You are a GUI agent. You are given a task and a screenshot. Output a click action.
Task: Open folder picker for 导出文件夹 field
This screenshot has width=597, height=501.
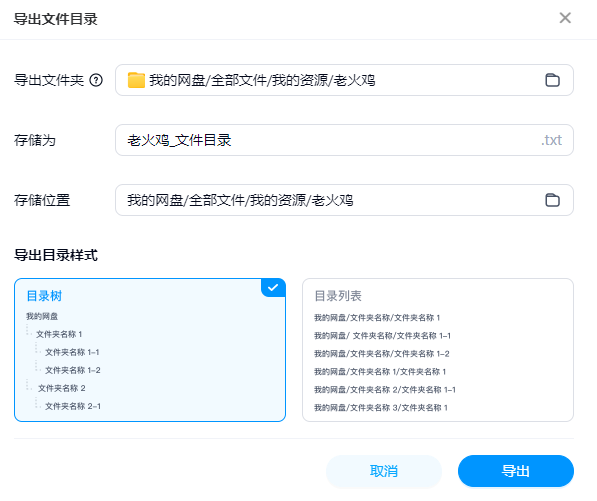(x=552, y=80)
